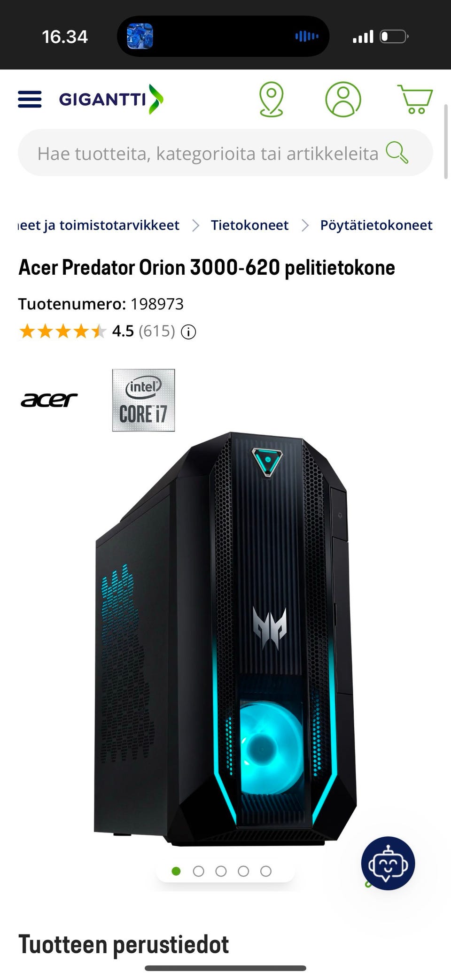This screenshot has height=980, width=451.
Task: Open the user account icon
Action: (x=343, y=99)
